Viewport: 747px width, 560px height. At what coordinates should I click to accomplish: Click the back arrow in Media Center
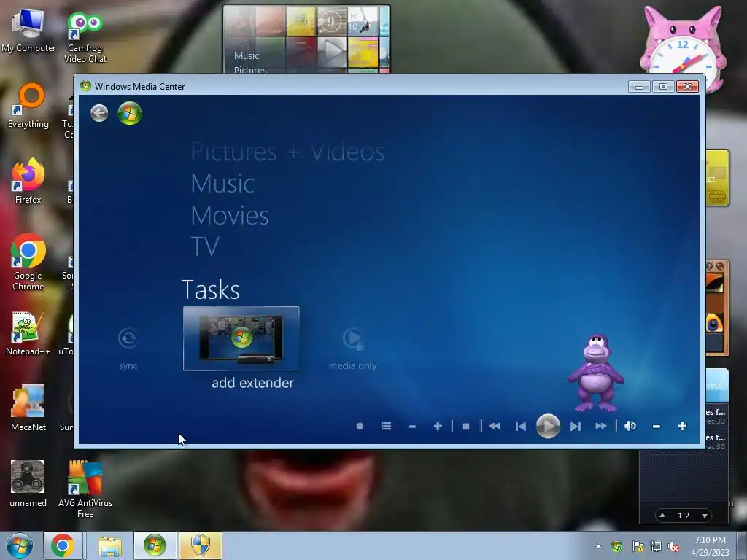coord(99,113)
